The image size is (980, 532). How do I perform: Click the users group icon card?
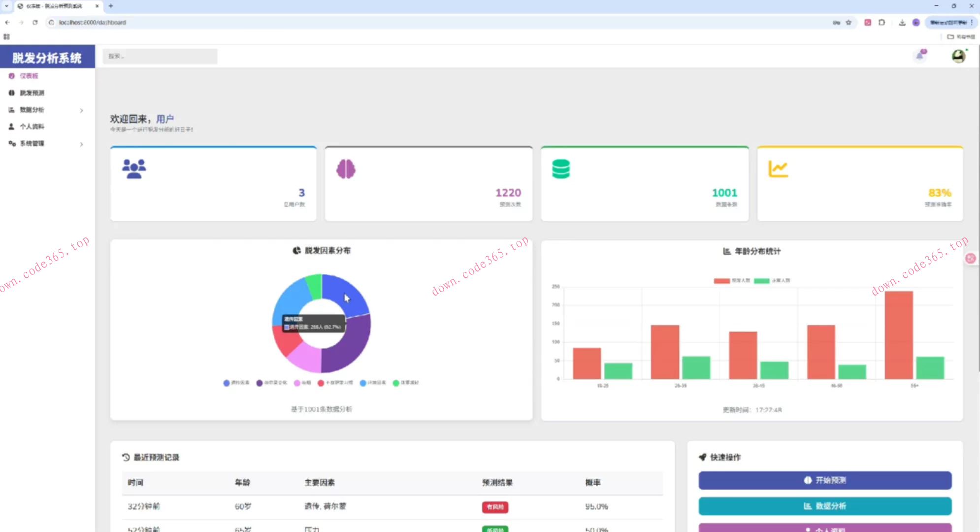coord(134,169)
